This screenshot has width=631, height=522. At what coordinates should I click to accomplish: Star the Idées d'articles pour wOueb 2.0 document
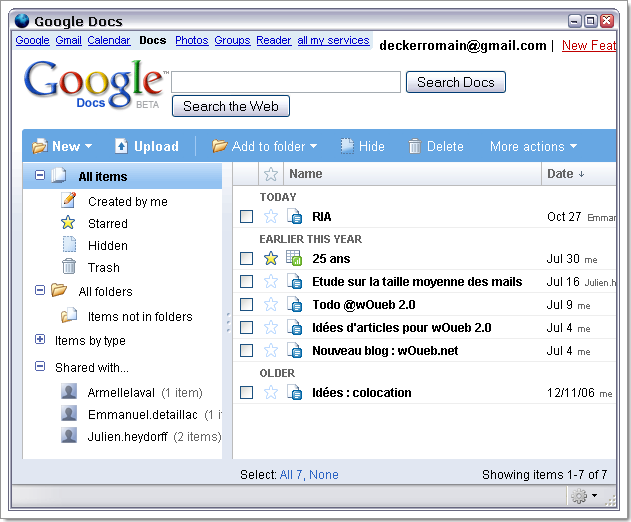(271, 328)
